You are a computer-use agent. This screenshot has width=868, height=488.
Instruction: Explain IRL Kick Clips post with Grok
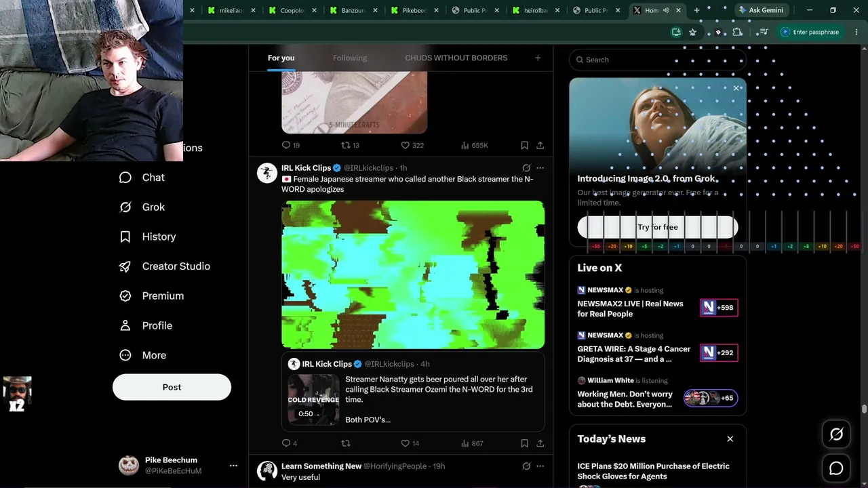coord(526,168)
